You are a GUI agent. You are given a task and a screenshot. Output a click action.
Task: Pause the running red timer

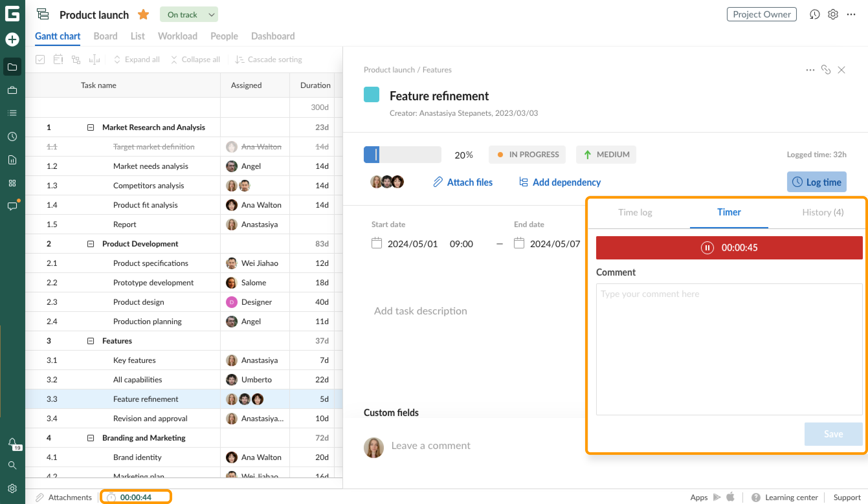pyautogui.click(x=707, y=247)
